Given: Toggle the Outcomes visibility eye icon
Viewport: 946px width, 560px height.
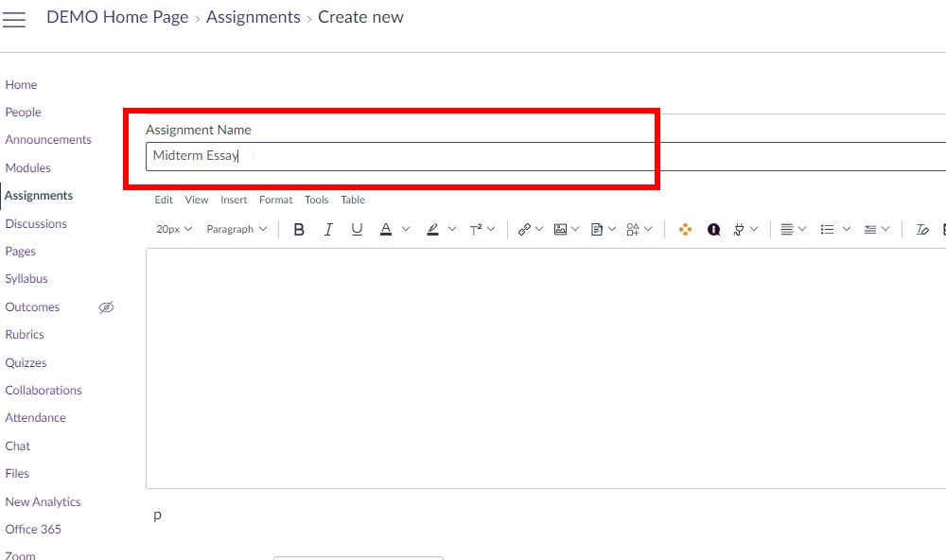Looking at the screenshot, I should pos(106,306).
